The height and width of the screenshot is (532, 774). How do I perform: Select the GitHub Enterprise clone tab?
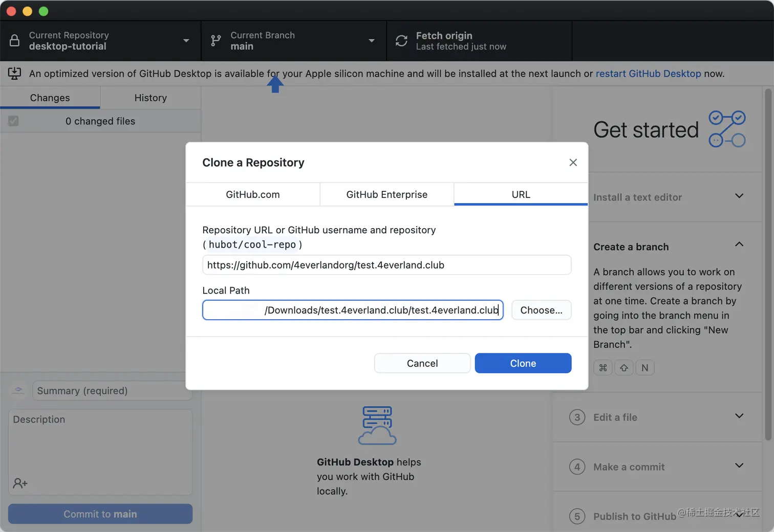tap(387, 194)
